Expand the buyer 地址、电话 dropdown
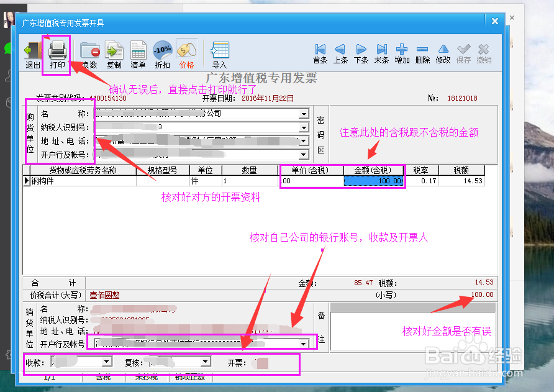The image size is (554, 392). (304, 141)
